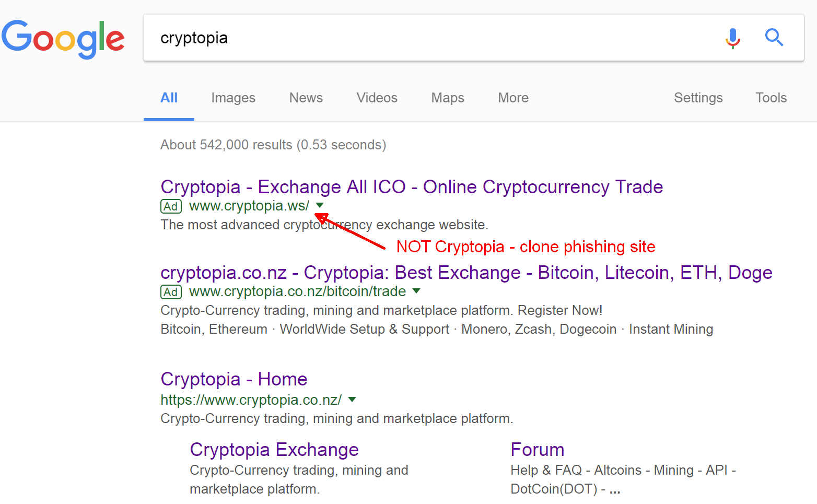The height and width of the screenshot is (504, 817).
Task: Open the Cryptopia Exchange sitelink
Action: [x=274, y=450]
